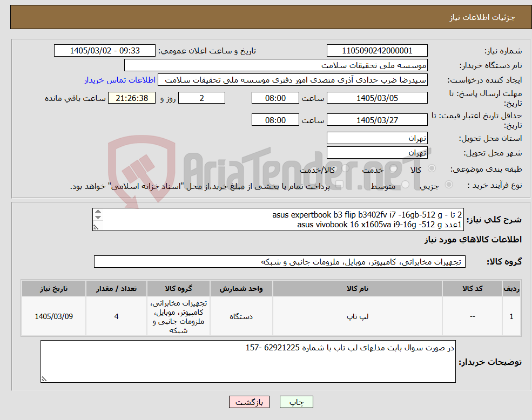The width and height of the screenshot is (532, 420).
Task: Click the buyer notes resize handle
Action: (44, 379)
